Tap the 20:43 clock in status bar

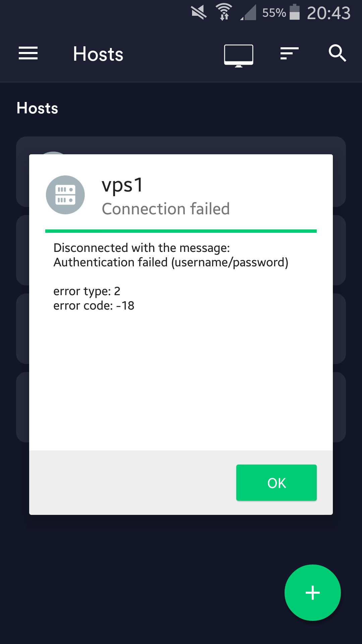coord(328,13)
